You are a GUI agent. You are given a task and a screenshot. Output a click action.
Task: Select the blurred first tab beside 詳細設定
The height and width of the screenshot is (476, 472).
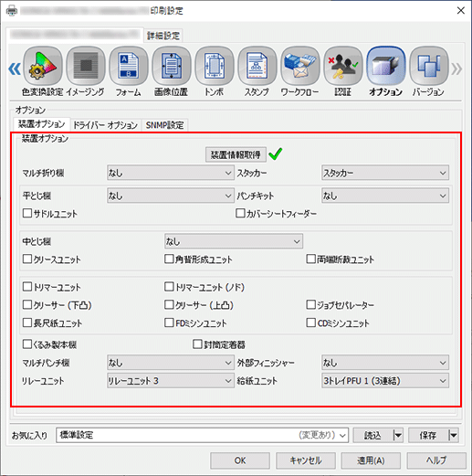75,35
